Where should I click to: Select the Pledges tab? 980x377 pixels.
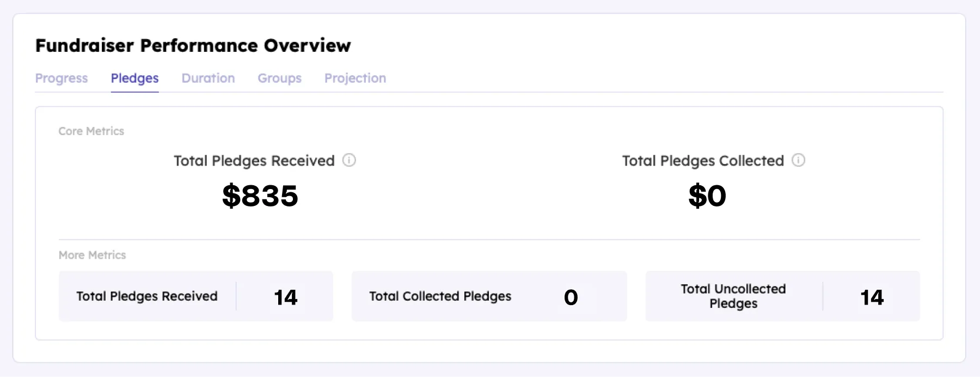tap(134, 78)
